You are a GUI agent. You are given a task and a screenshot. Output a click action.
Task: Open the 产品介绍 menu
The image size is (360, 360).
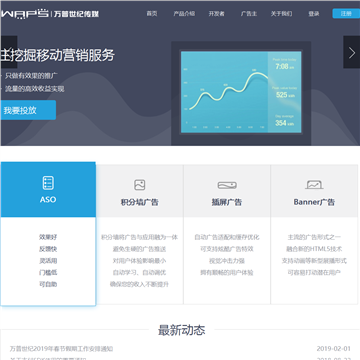pyautogui.click(x=184, y=14)
